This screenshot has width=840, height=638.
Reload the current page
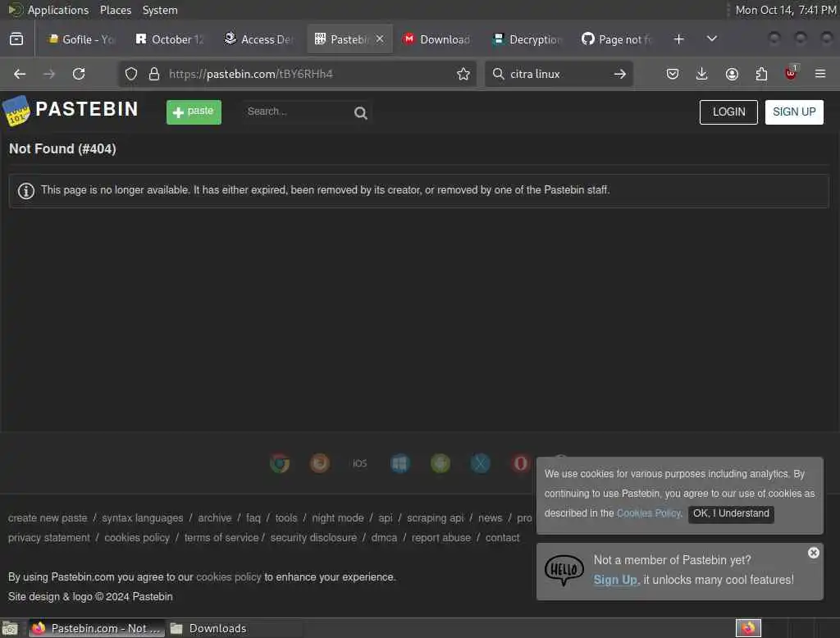[79, 74]
